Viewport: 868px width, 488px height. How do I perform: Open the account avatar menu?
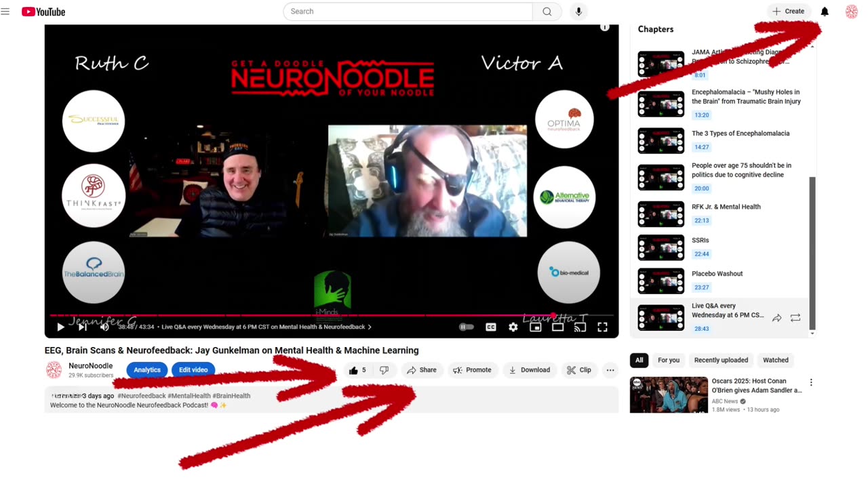(852, 12)
